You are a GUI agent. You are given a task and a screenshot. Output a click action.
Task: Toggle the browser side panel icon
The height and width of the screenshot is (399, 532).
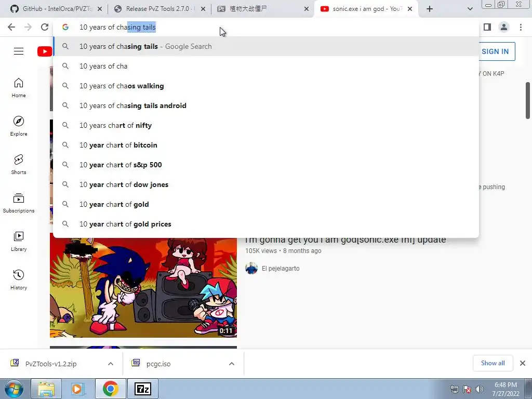click(487, 27)
